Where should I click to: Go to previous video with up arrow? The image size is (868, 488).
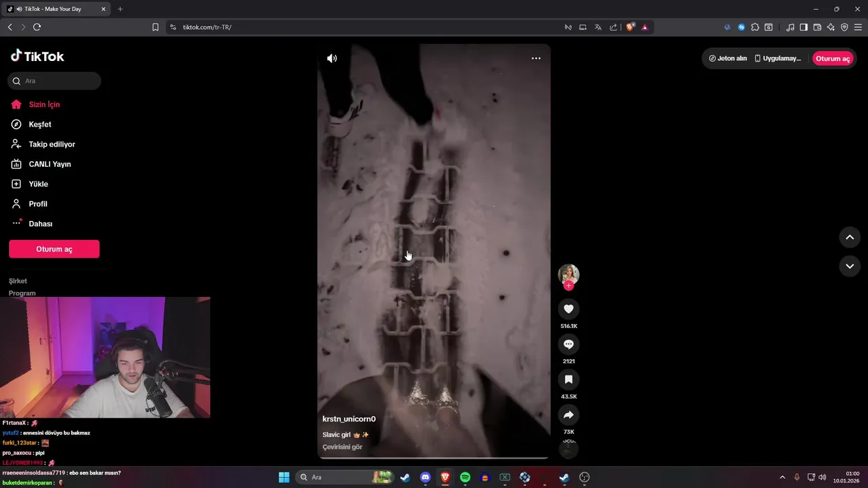point(850,237)
